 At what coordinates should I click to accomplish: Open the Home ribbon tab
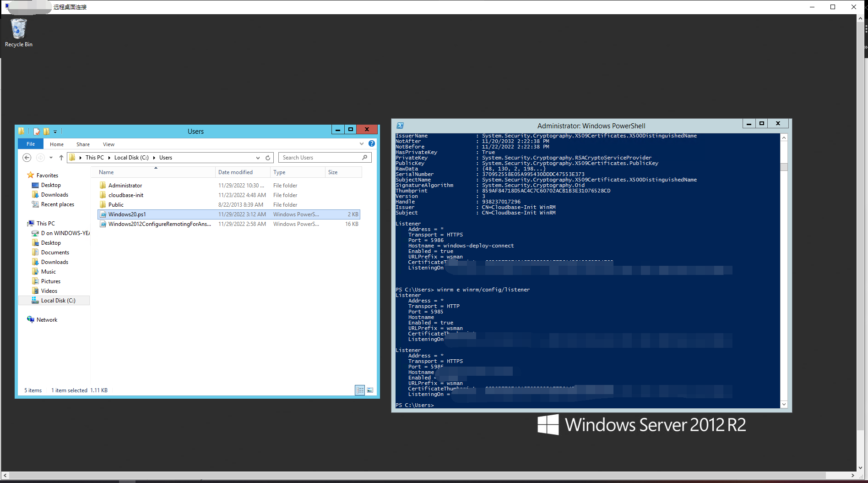(x=57, y=144)
